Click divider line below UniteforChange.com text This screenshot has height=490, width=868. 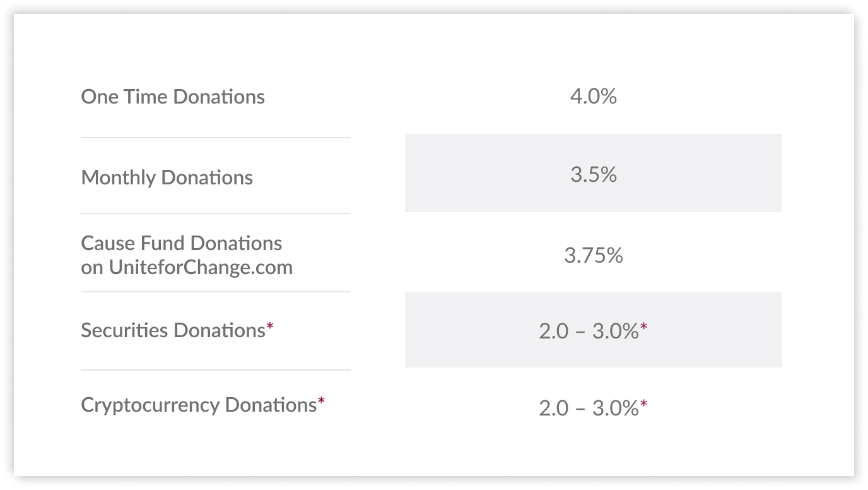point(215,292)
